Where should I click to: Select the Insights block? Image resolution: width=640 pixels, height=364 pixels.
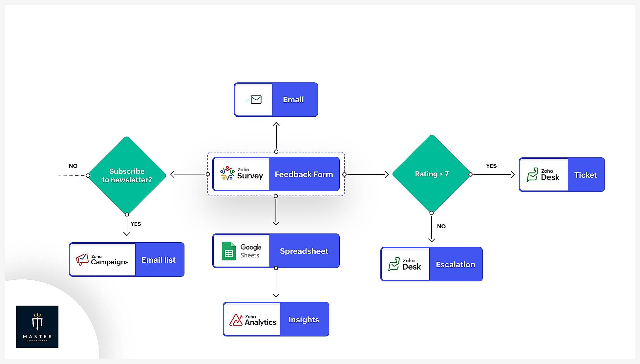pos(304,319)
